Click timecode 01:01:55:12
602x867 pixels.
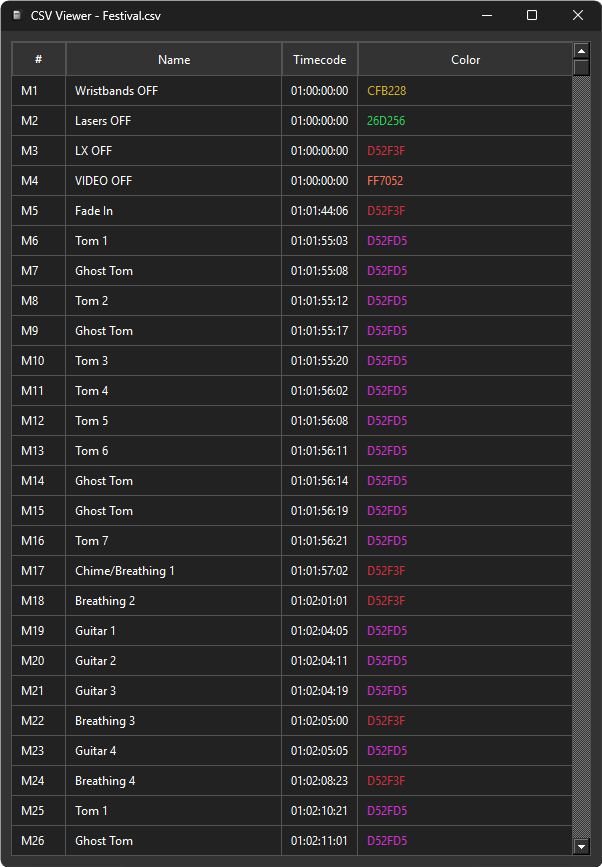(320, 301)
